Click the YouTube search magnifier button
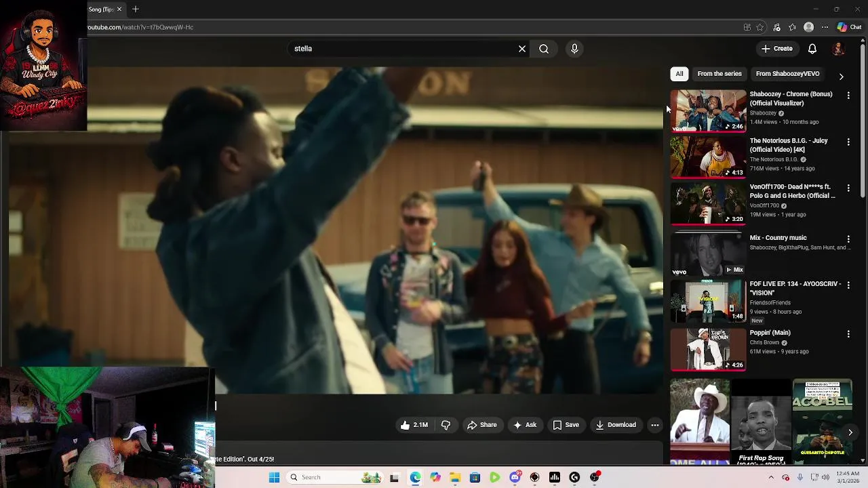 click(x=544, y=49)
